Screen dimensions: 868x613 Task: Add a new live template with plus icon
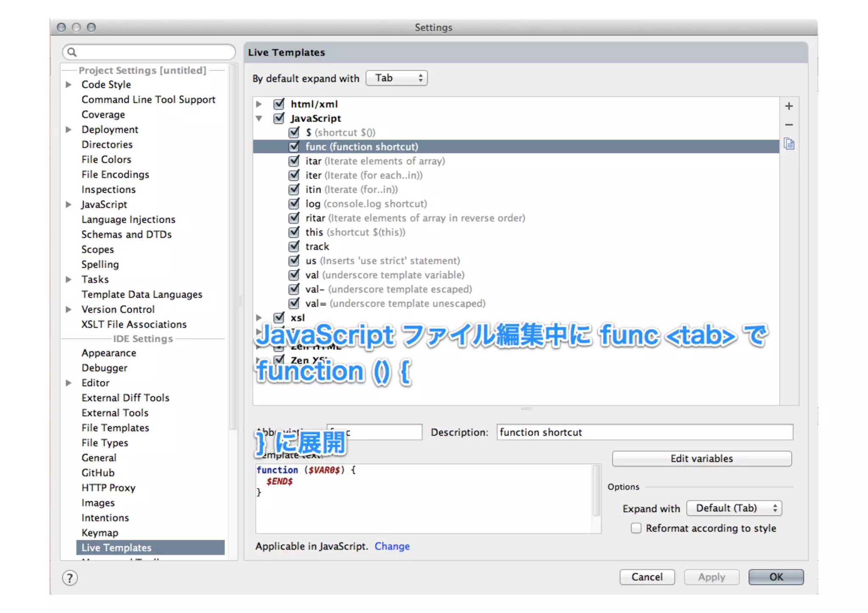(x=789, y=106)
